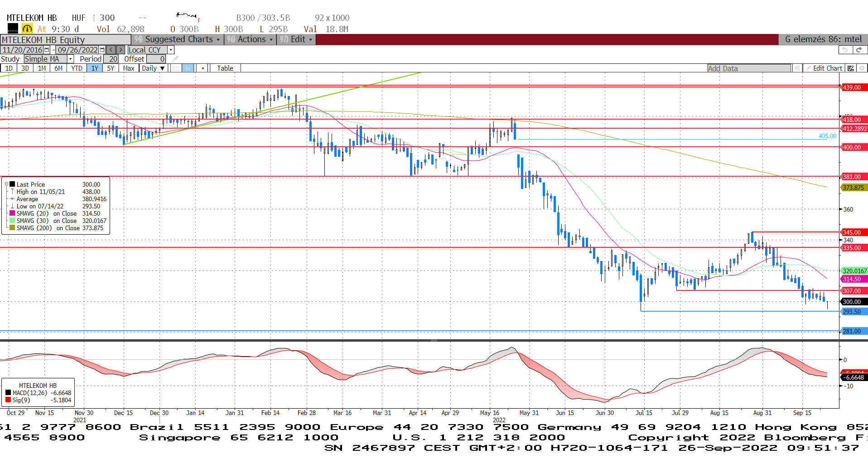Click G elemzés 86: mtel label

coord(823,39)
